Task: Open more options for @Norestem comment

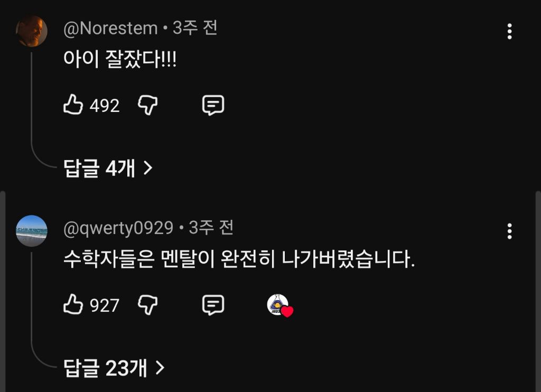Action: (x=509, y=32)
